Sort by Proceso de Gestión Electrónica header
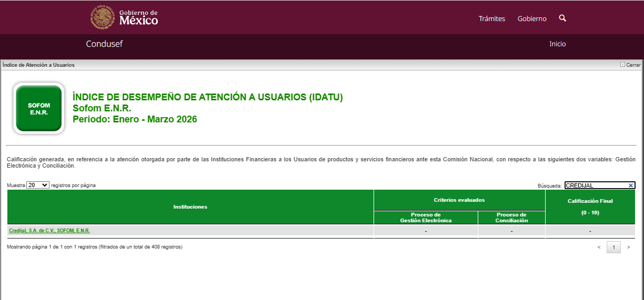Image resolution: width=644 pixels, height=300 pixels. pyautogui.click(x=426, y=218)
